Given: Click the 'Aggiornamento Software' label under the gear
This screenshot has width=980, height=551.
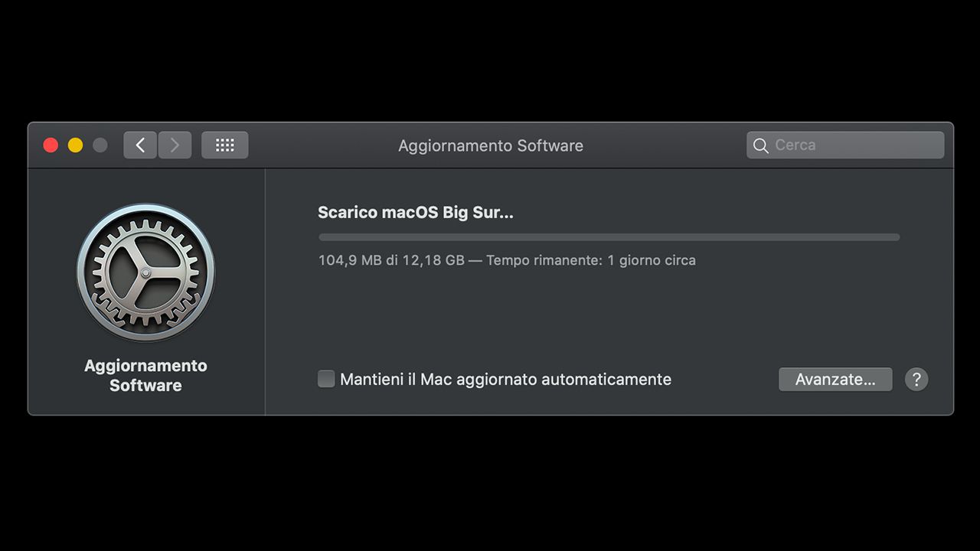Looking at the screenshot, I should 145,375.
